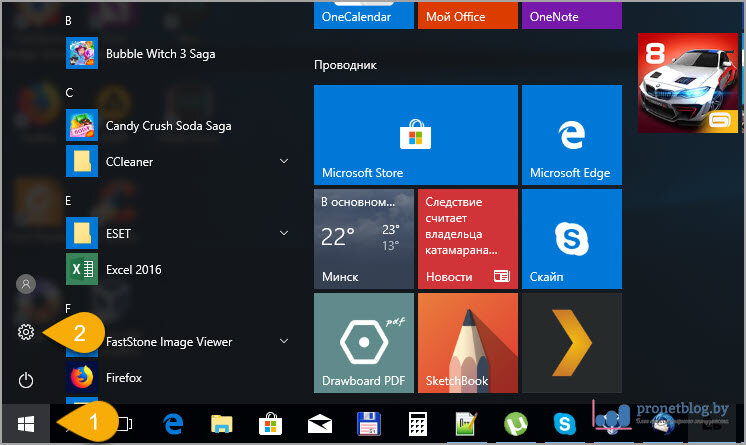The height and width of the screenshot is (445, 746).
Task: Jump to letter E section header
Action: [68, 200]
